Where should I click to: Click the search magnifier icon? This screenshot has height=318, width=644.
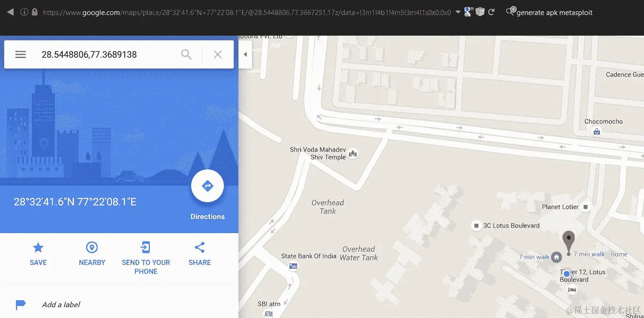coord(186,54)
